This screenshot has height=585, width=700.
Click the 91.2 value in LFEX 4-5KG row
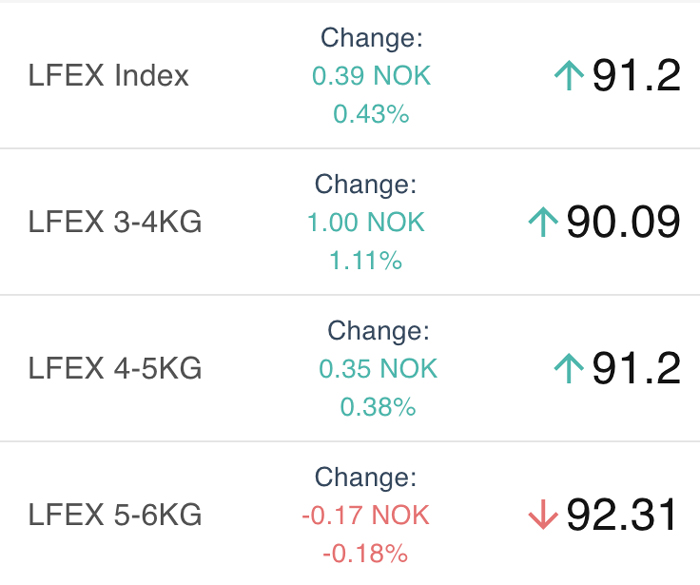tap(636, 368)
